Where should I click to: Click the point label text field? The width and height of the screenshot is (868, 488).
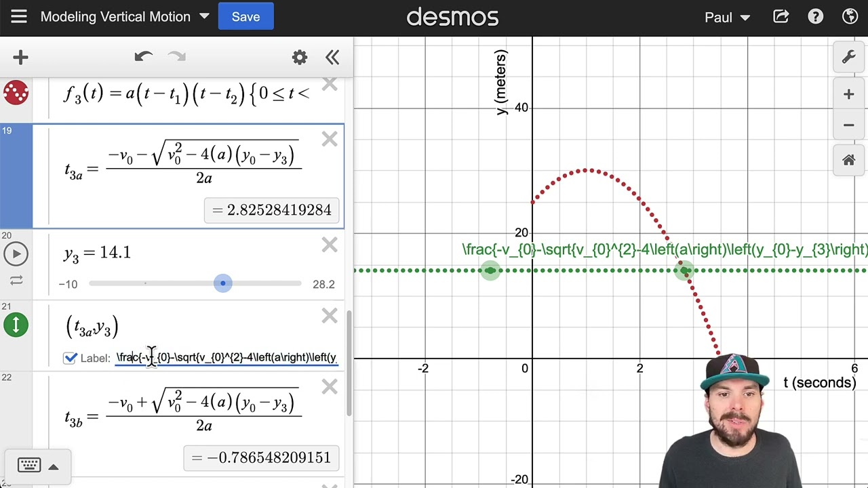pyautogui.click(x=226, y=357)
